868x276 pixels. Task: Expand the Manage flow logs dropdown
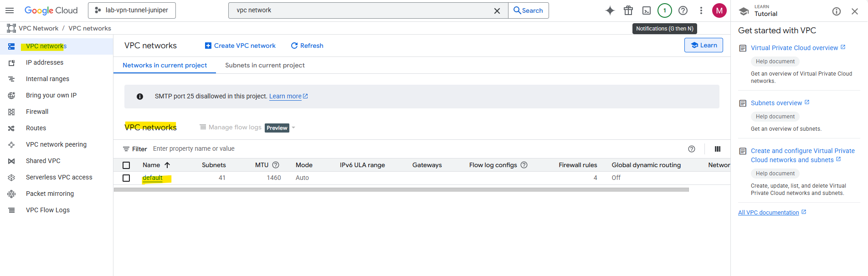coord(293,128)
